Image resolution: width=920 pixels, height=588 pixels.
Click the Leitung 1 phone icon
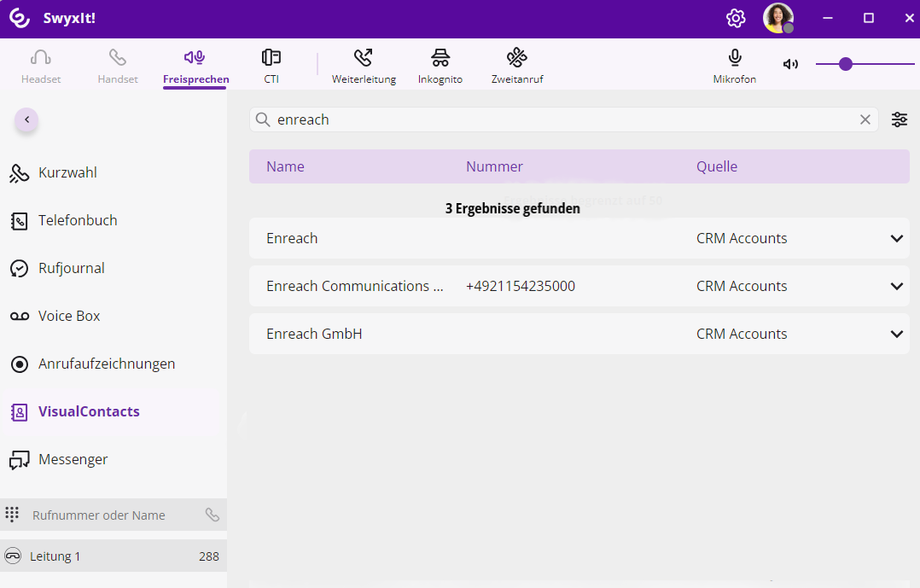pos(12,556)
